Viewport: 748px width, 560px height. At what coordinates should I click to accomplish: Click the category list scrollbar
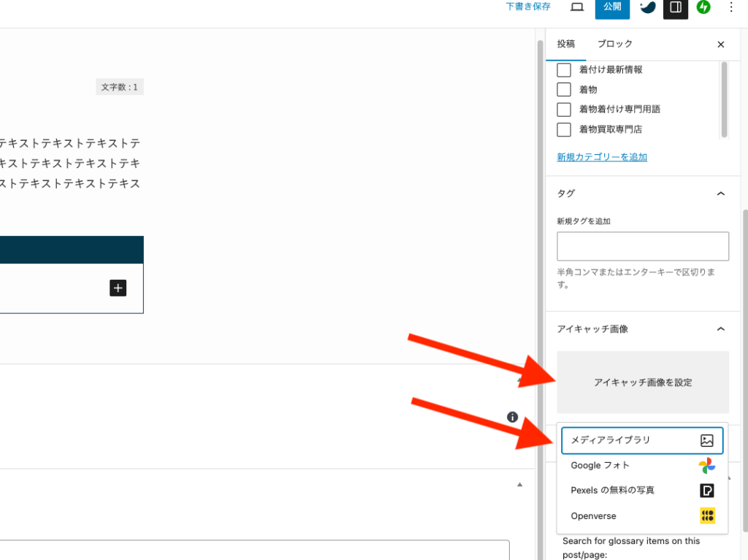pyautogui.click(x=724, y=99)
